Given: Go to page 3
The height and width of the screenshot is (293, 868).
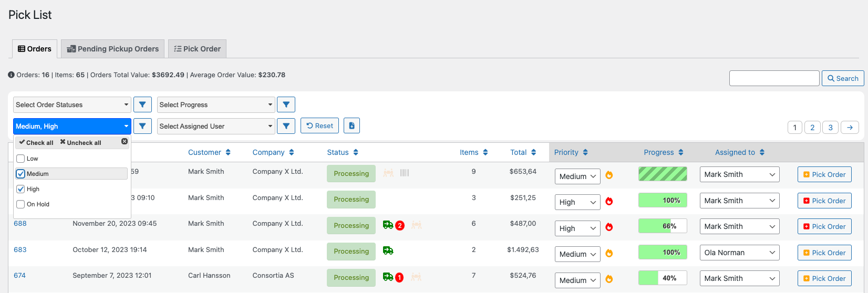Looking at the screenshot, I should pyautogui.click(x=830, y=127).
